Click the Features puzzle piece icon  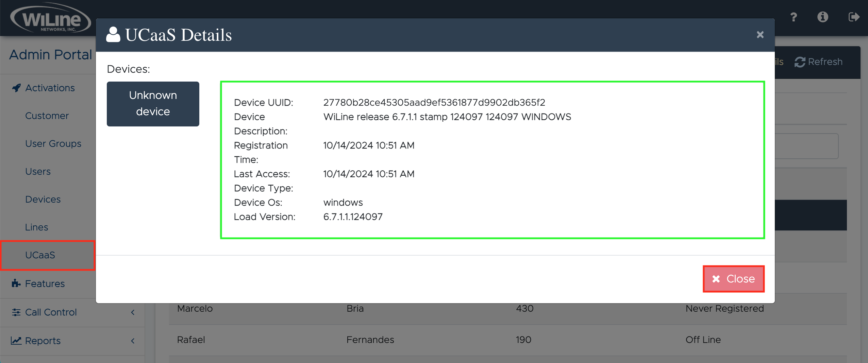pyautogui.click(x=16, y=283)
